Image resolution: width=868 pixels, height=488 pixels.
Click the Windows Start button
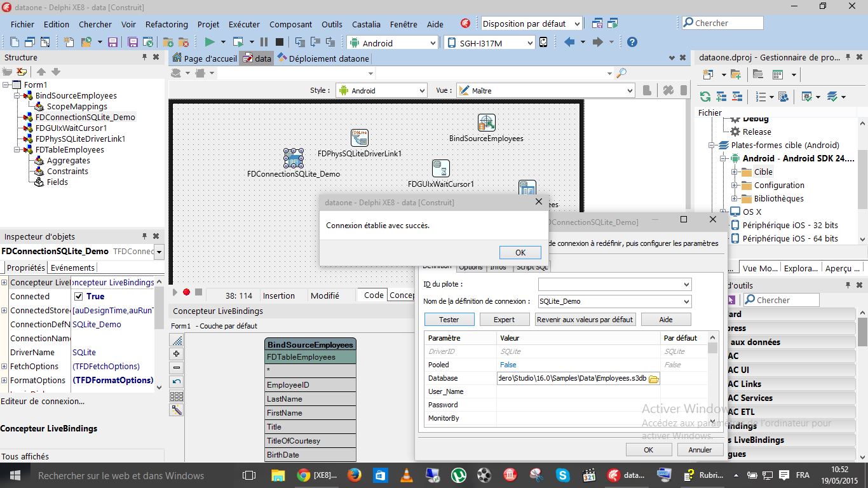[15, 475]
